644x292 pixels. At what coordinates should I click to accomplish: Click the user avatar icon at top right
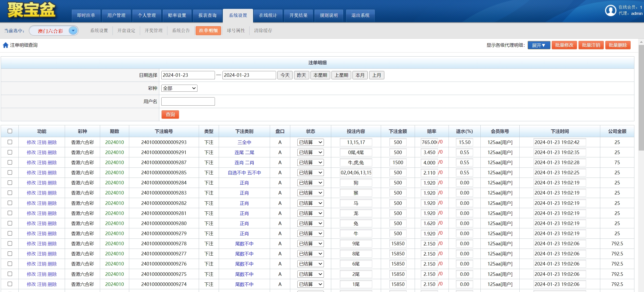tap(610, 11)
